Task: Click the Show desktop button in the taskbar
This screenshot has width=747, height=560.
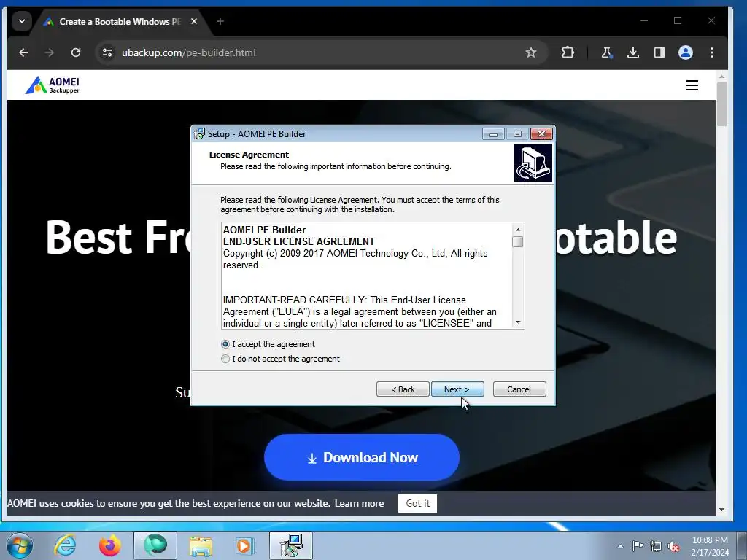Action: (x=742, y=545)
